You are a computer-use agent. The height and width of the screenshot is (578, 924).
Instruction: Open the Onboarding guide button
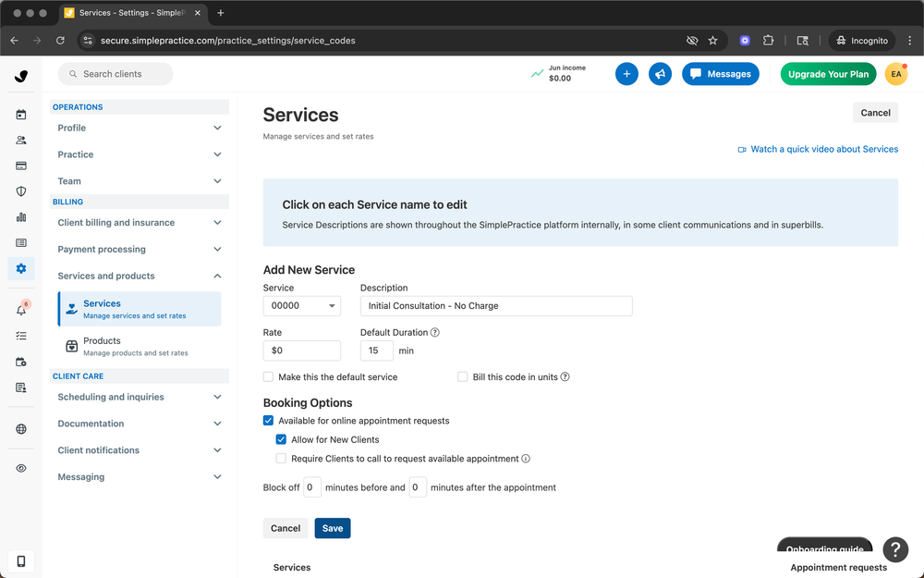click(824, 545)
